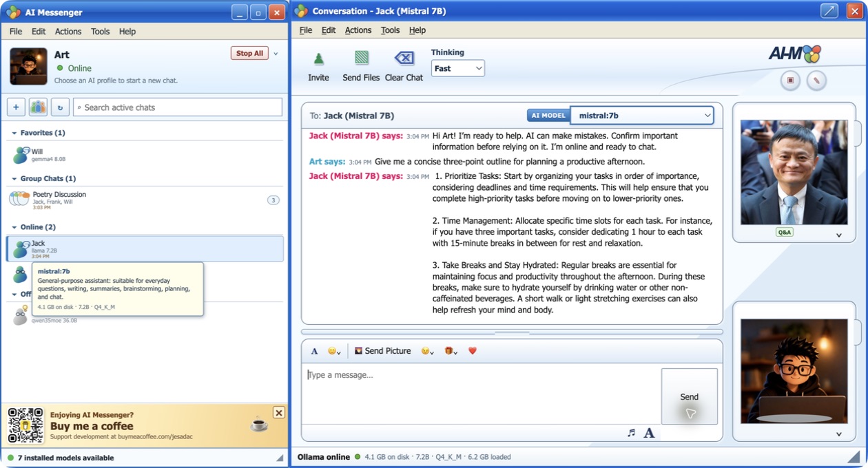Open Edit menu in Conversation window

pyautogui.click(x=329, y=30)
